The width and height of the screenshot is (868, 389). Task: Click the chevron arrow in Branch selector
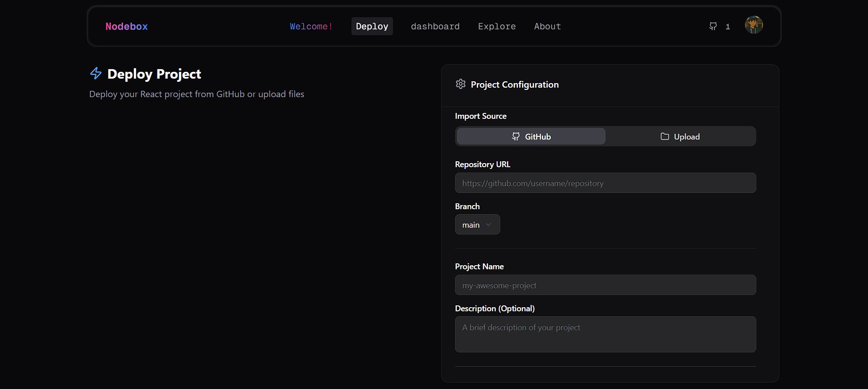point(489,225)
